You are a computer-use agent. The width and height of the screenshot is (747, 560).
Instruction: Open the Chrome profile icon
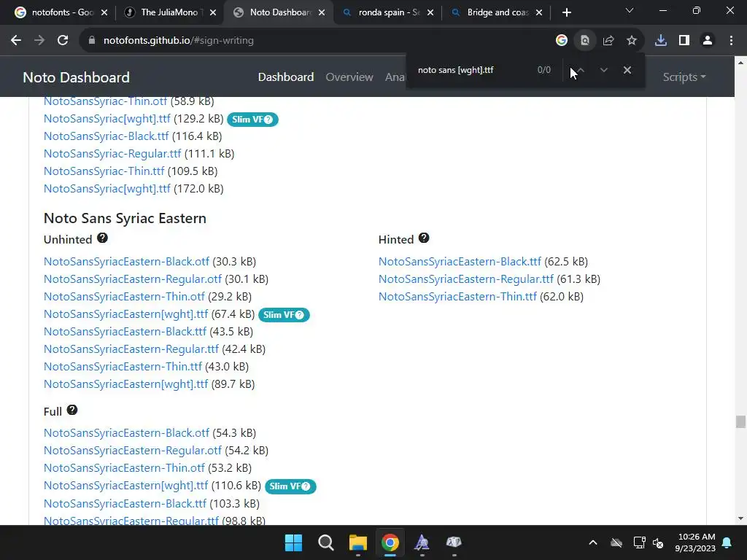(x=708, y=41)
